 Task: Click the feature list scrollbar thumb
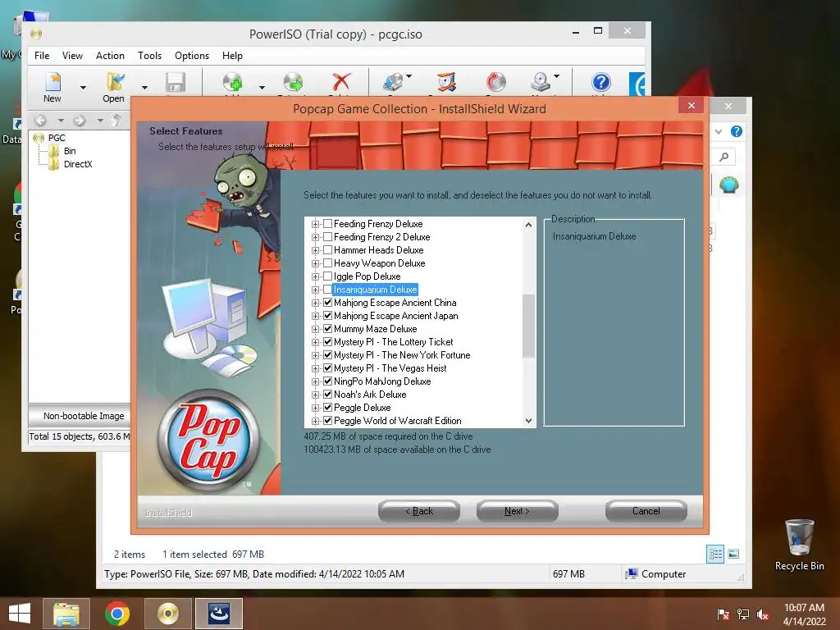[x=528, y=326]
